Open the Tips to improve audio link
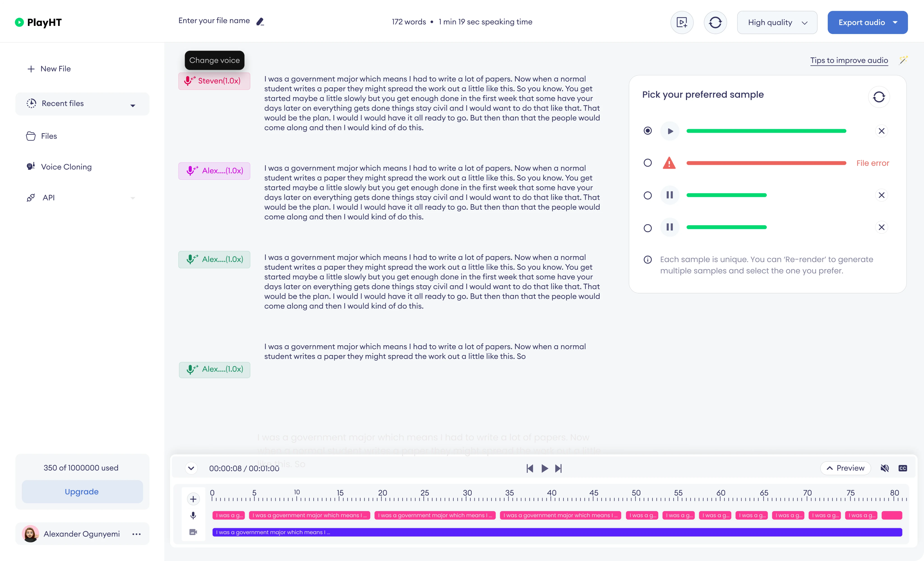Image resolution: width=924 pixels, height=561 pixels. tap(849, 60)
